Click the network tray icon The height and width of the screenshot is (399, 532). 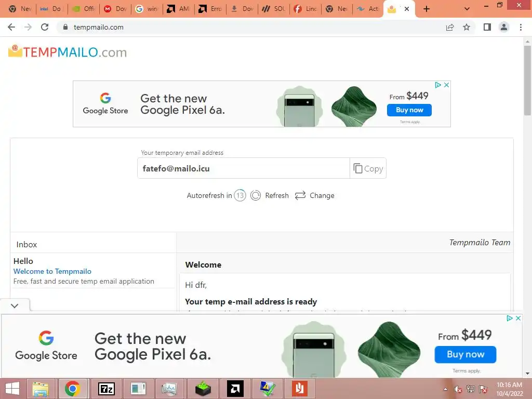[x=471, y=390]
